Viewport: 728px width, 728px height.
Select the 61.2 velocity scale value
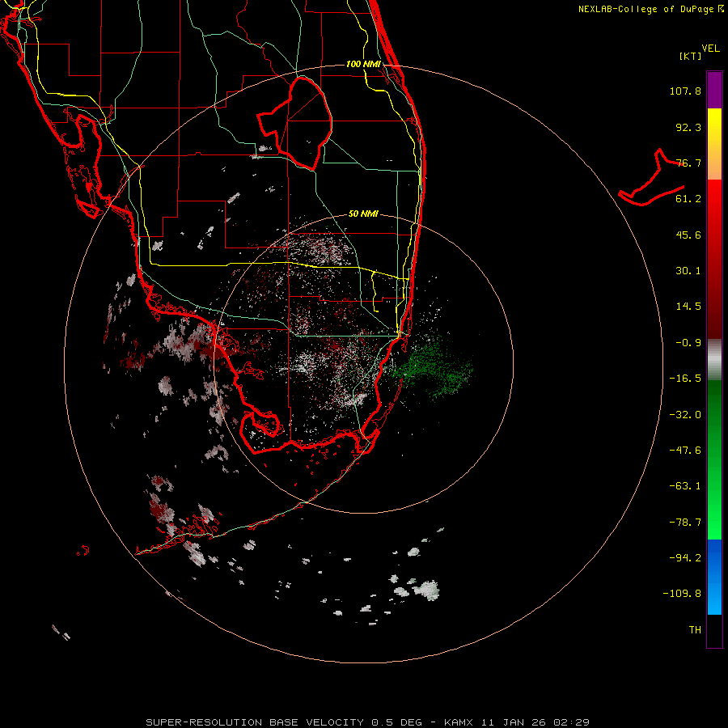688,199
